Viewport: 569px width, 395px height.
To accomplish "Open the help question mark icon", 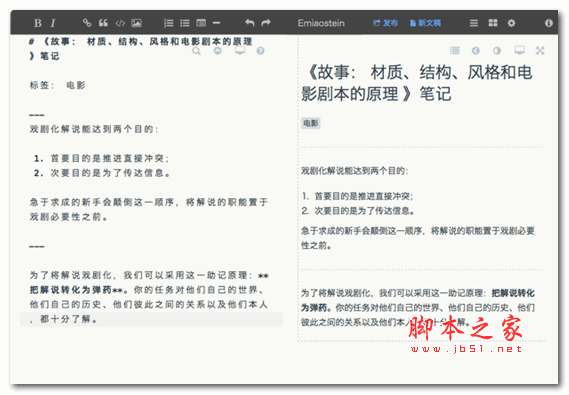I will point(260,51).
